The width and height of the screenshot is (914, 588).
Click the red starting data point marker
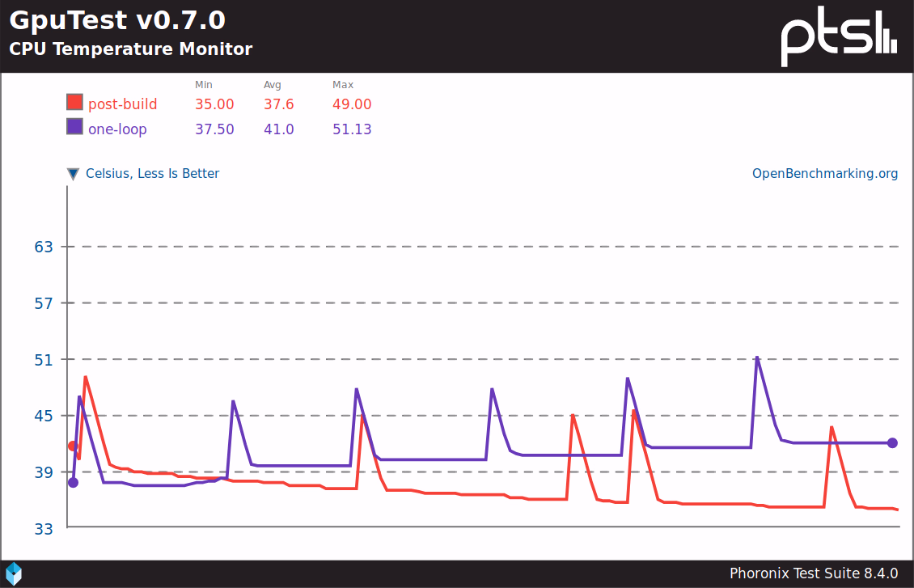(x=73, y=446)
